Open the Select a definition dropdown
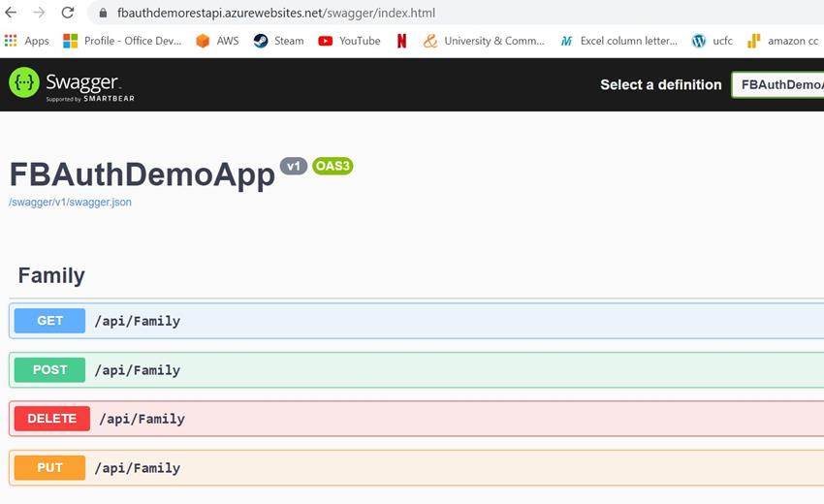 tap(777, 84)
